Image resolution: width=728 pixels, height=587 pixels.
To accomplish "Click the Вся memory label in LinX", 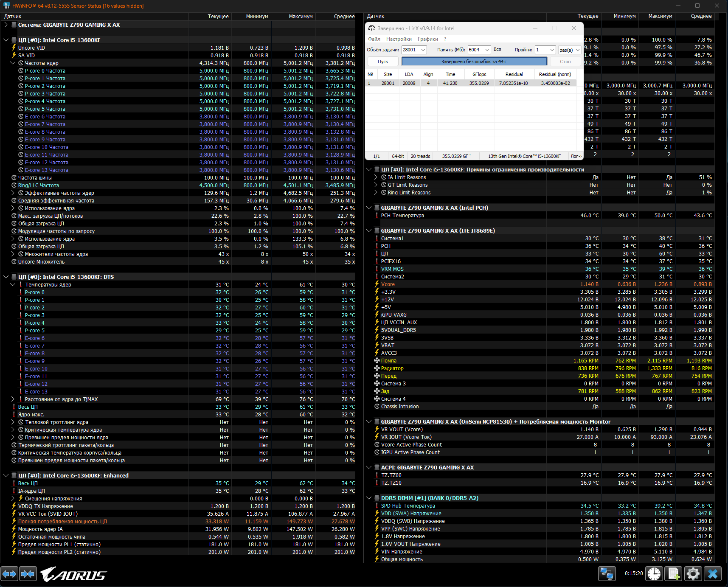I will pyautogui.click(x=497, y=50).
